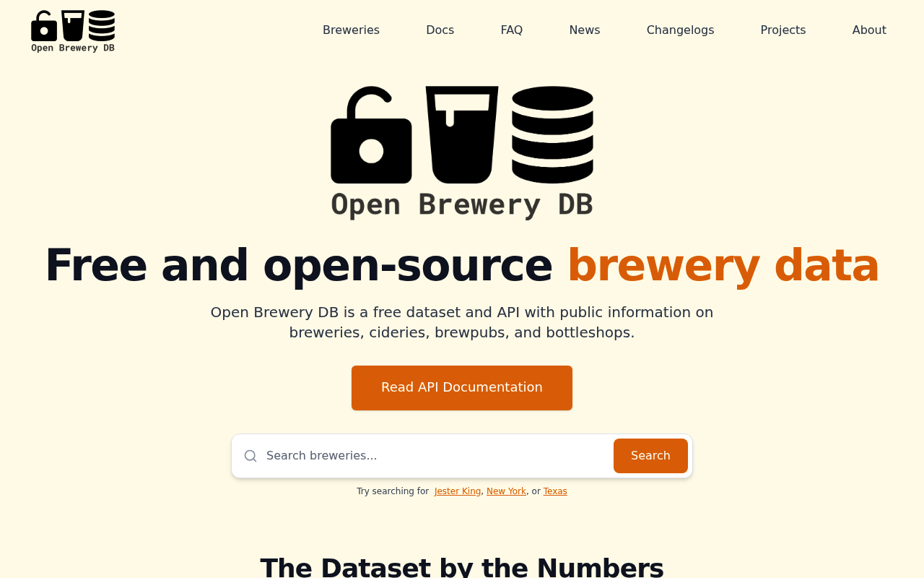924x578 pixels.
Task: Try the Texas search suggestion
Action: coord(555,491)
